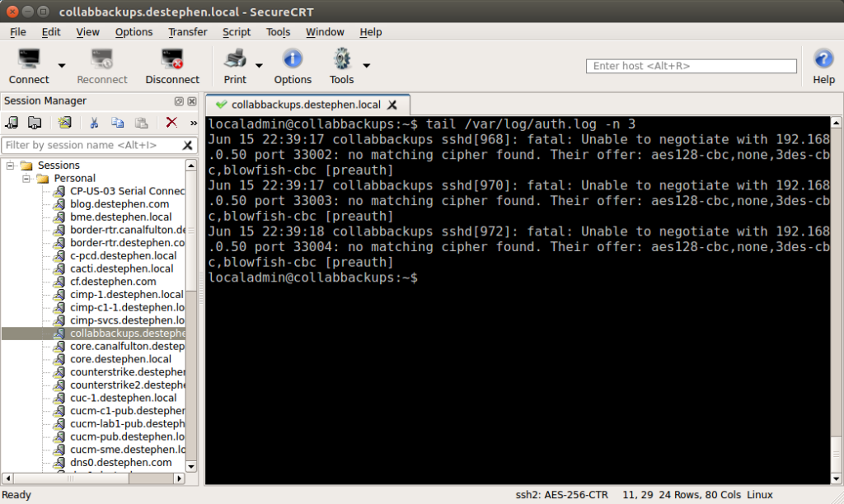Viewport: 844px width, 504px height.
Task: Click Connect in tab folder icon
Action: coord(35,123)
